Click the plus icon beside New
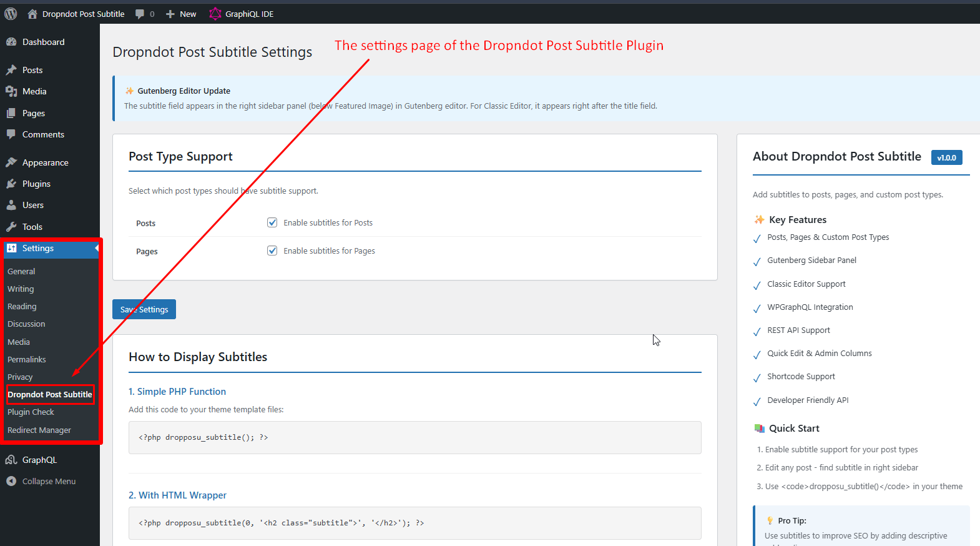 tap(170, 14)
